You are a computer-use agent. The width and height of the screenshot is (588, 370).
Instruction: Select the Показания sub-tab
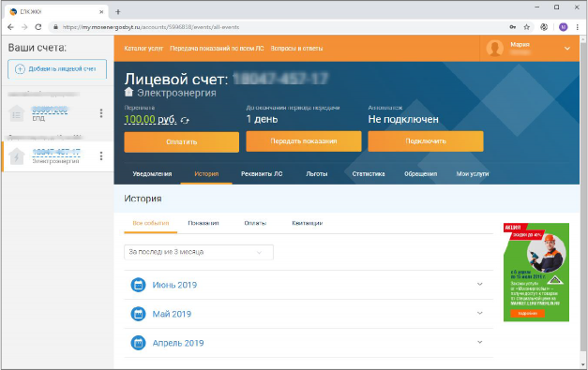point(204,223)
